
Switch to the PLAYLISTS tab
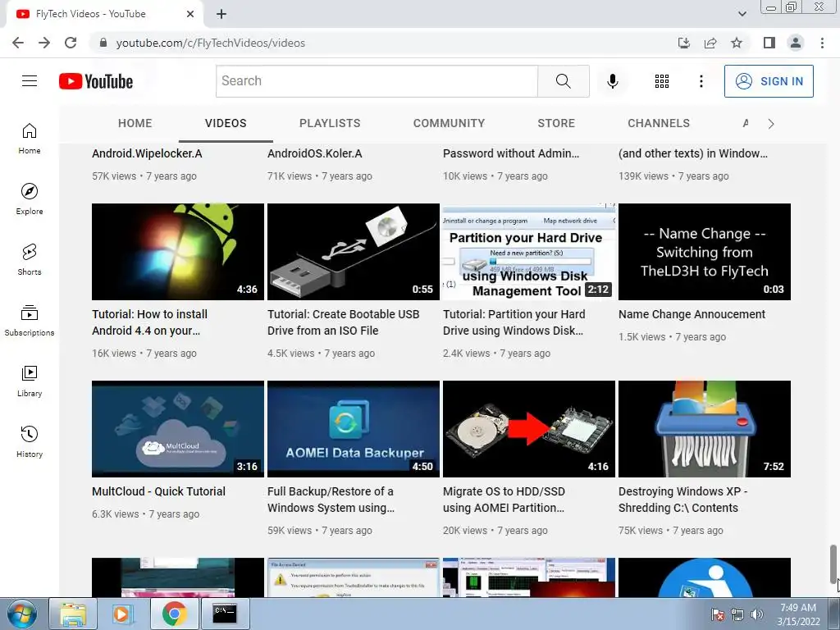[330, 123]
